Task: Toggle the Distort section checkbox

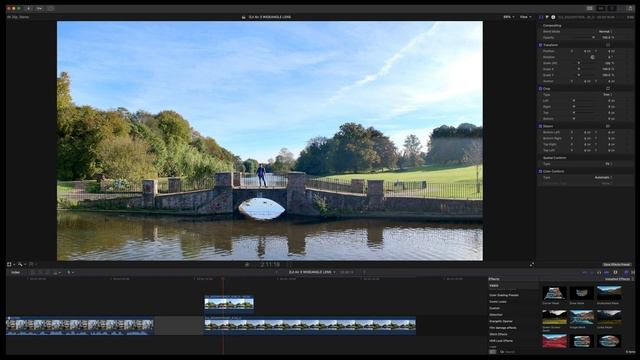Action: 540,126
